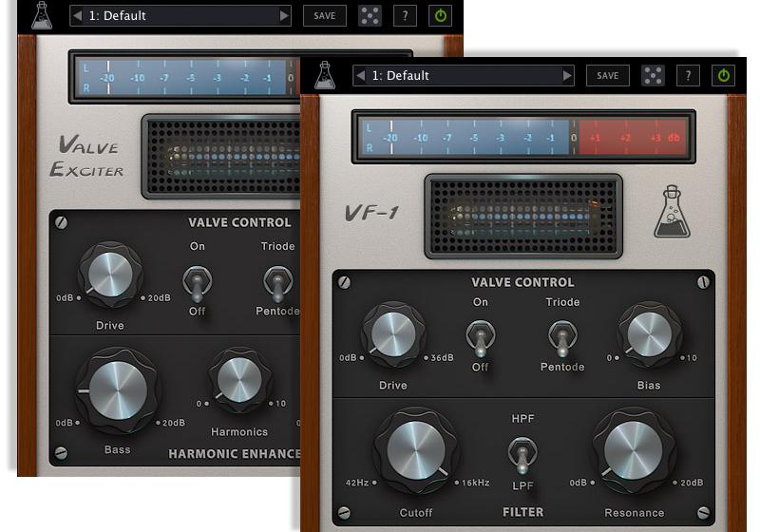Click the VF-1 level meter display
This screenshot has height=532, width=760.
[523, 137]
